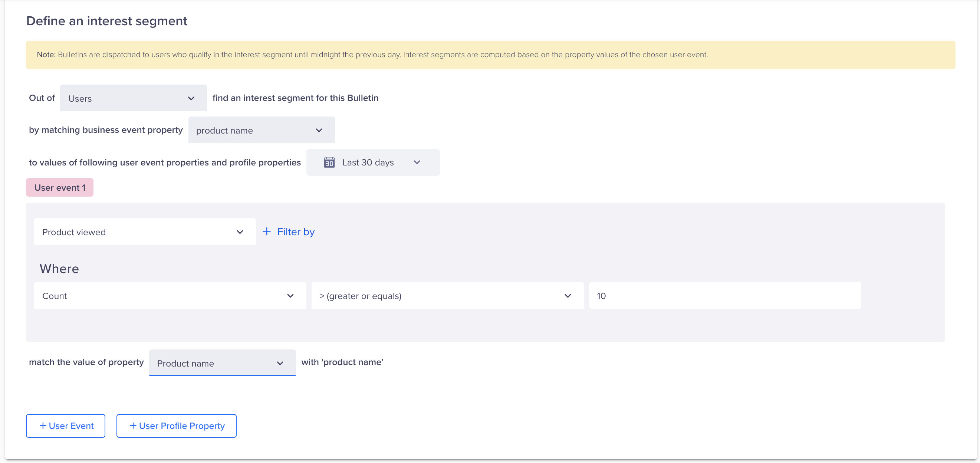Click the chevron arrow of Users dropdown
Screen dimensions: 980x463
click(191, 99)
